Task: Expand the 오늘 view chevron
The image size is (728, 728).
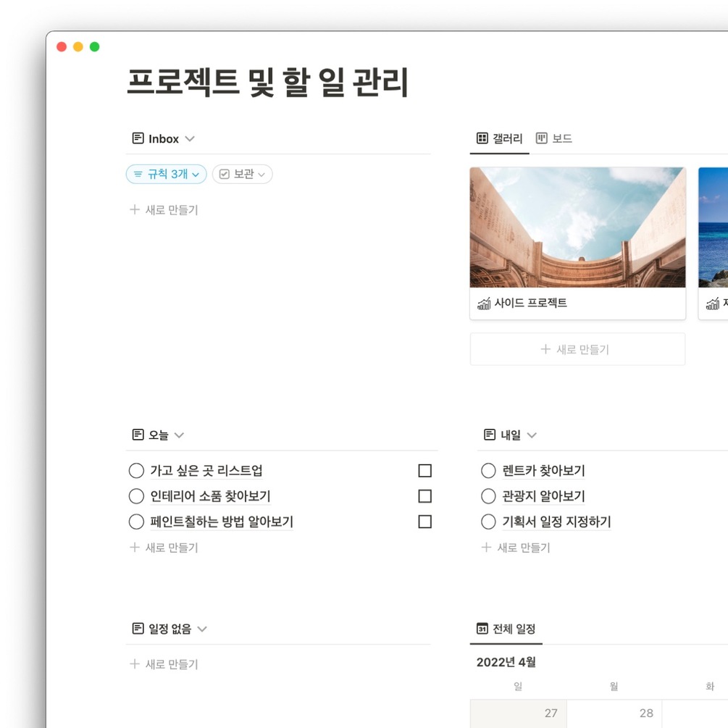Action: [x=179, y=435]
